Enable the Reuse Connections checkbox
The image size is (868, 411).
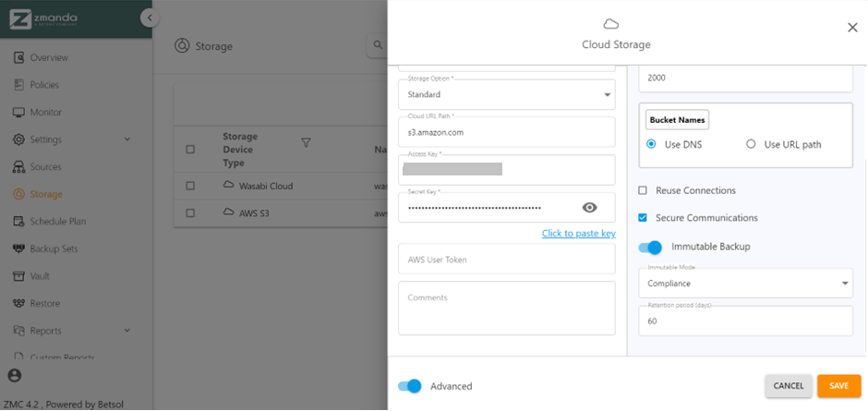point(643,190)
